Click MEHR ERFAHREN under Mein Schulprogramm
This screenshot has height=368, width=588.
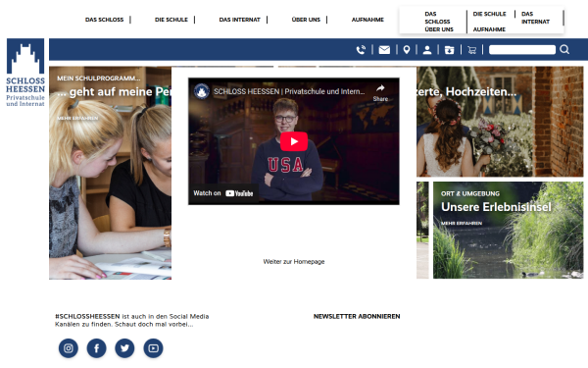(x=77, y=118)
